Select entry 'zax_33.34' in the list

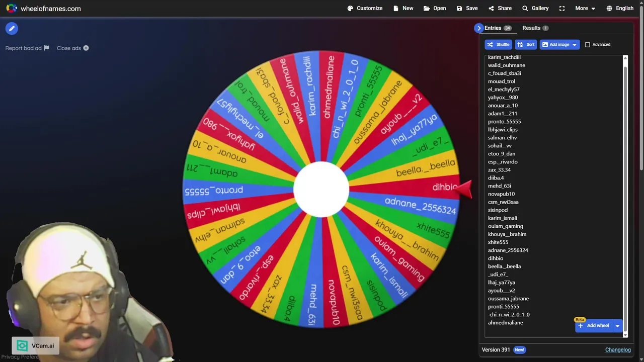(499, 170)
